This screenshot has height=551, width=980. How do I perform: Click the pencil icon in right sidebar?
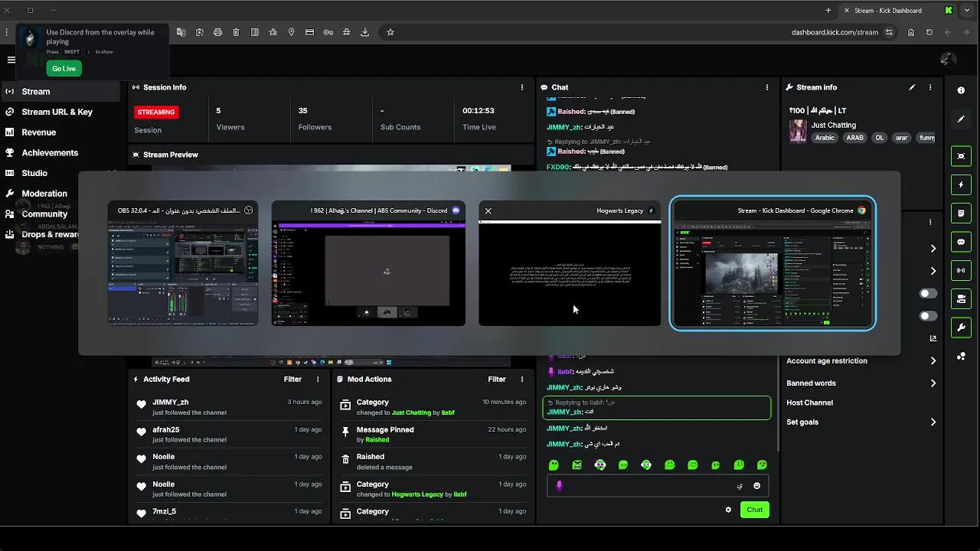[961, 119]
